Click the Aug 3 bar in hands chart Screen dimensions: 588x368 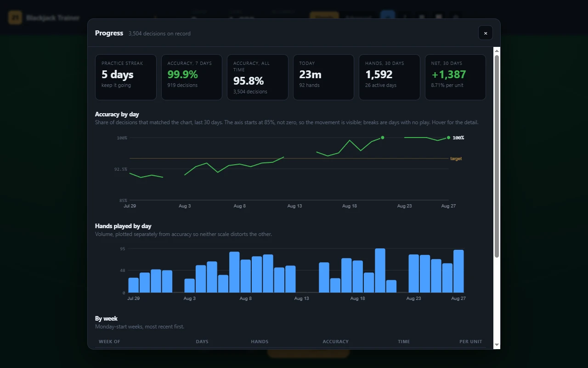point(190,286)
